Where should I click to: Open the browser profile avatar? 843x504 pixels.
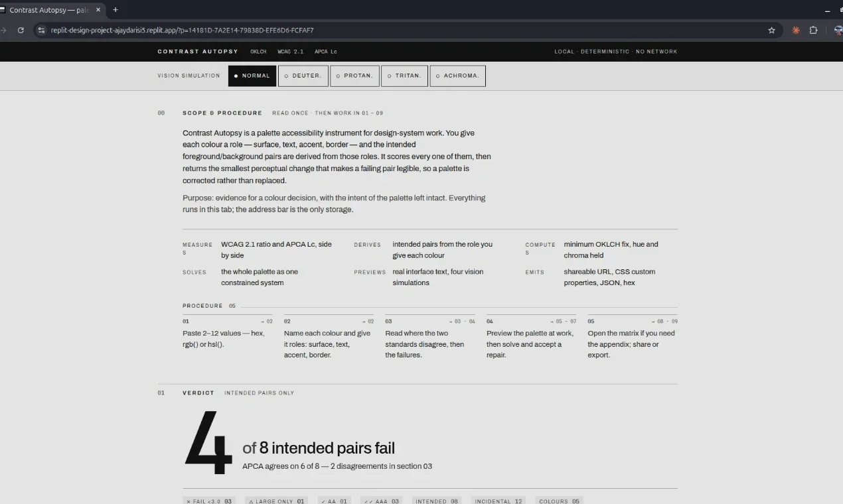click(838, 30)
